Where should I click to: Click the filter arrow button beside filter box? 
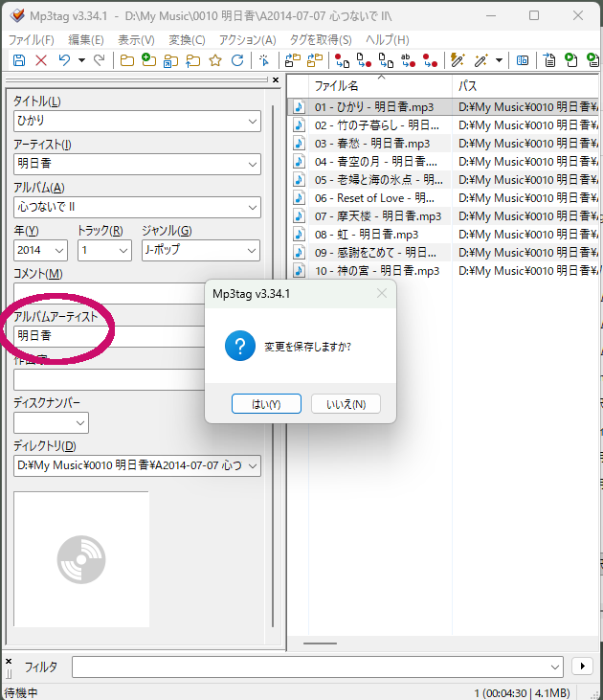pos(582,666)
